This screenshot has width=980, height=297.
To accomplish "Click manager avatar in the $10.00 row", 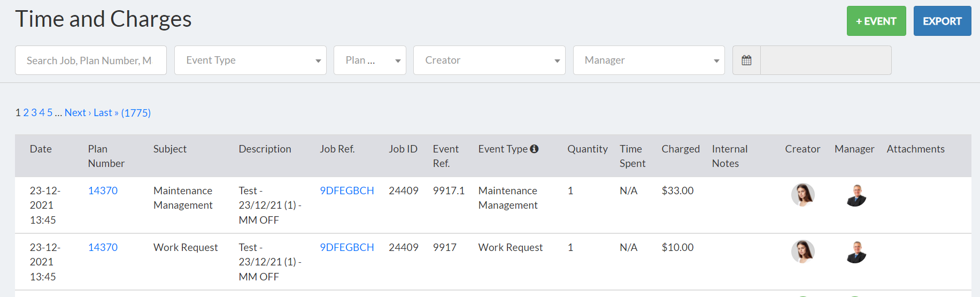I will (856, 252).
